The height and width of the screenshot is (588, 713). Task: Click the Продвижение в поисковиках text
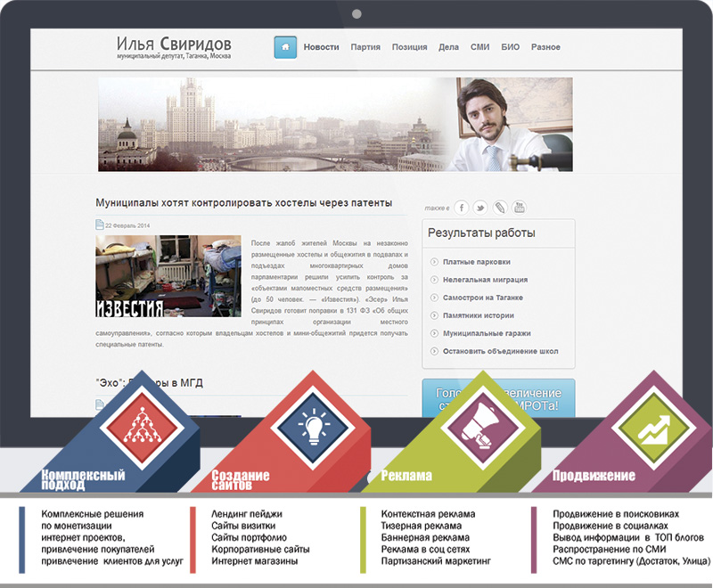[x=616, y=514]
